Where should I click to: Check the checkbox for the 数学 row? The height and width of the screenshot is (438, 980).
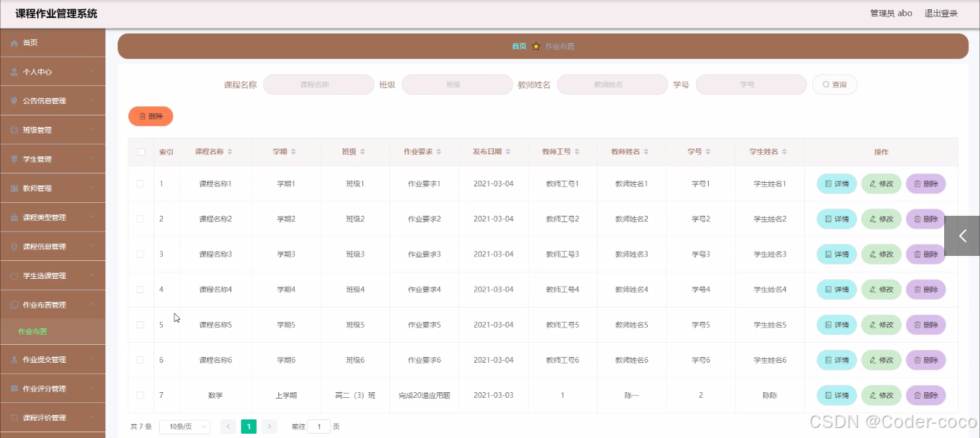coord(141,395)
